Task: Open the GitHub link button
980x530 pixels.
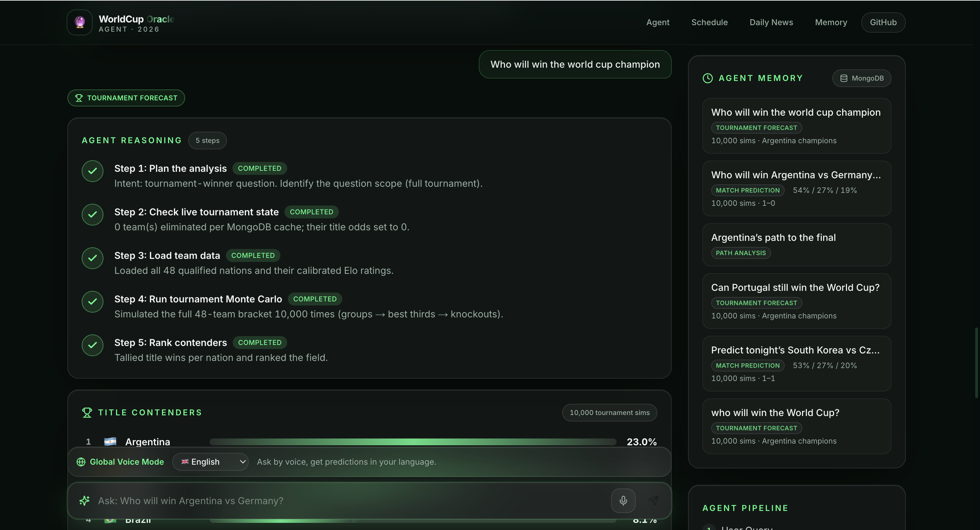Action: tap(883, 22)
